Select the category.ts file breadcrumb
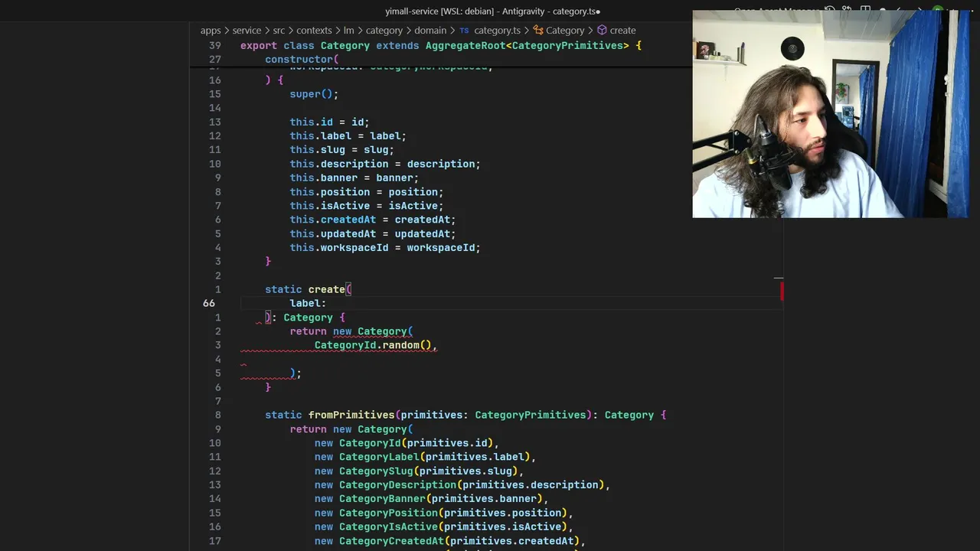Image resolution: width=980 pixels, height=551 pixels. [x=497, y=31]
